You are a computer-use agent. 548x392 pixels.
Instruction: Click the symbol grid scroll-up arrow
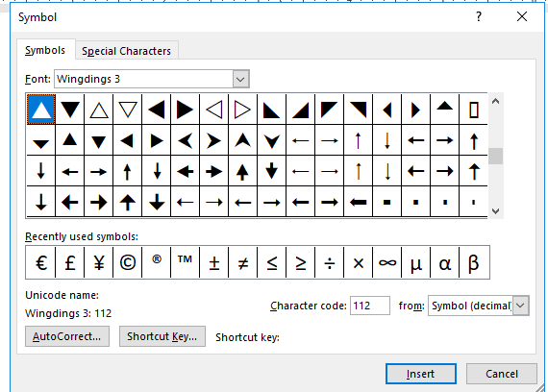[495, 101]
